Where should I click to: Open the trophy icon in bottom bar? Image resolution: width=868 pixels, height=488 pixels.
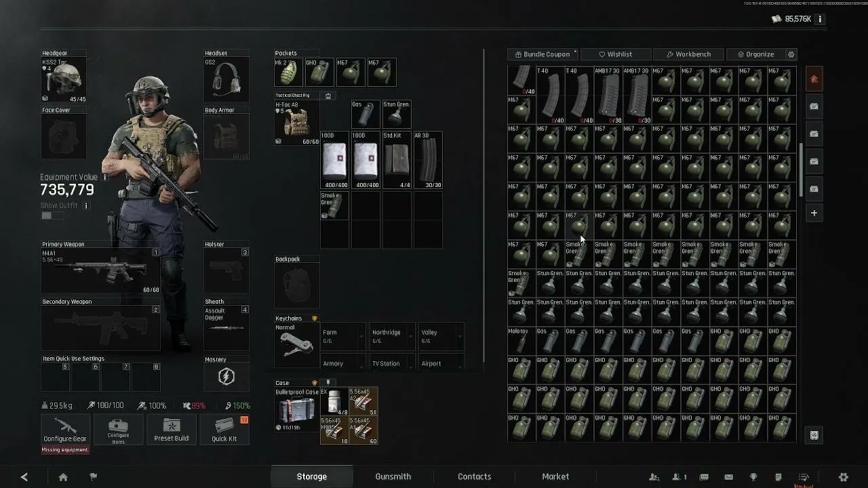click(753, 477)
